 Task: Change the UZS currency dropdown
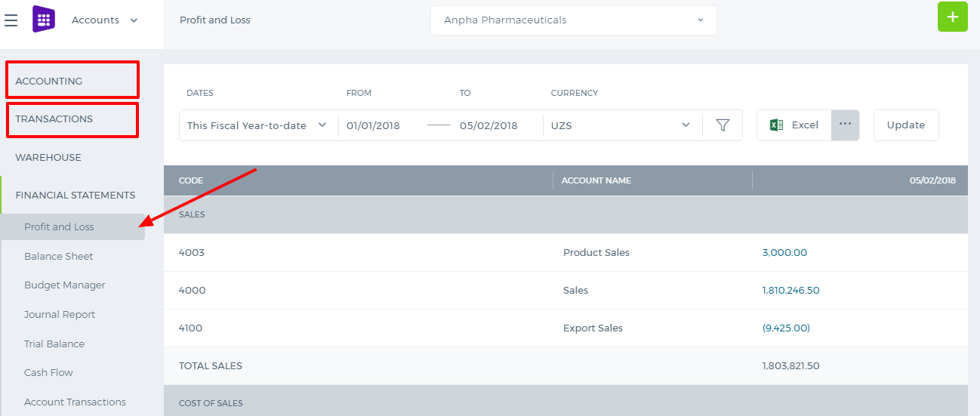[x=621, y=125]
